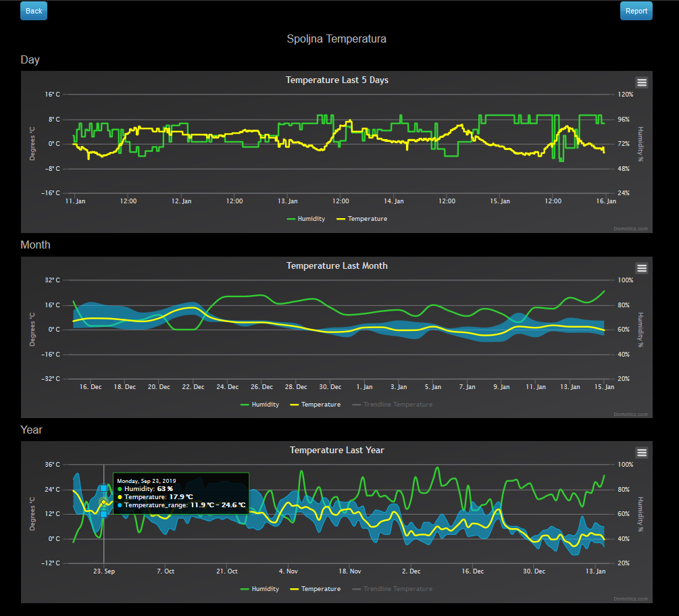Viewport: 679px width, 616px height.
Task: Open the Last 5 Days chart hamburger menu
Action: (642, 82)
